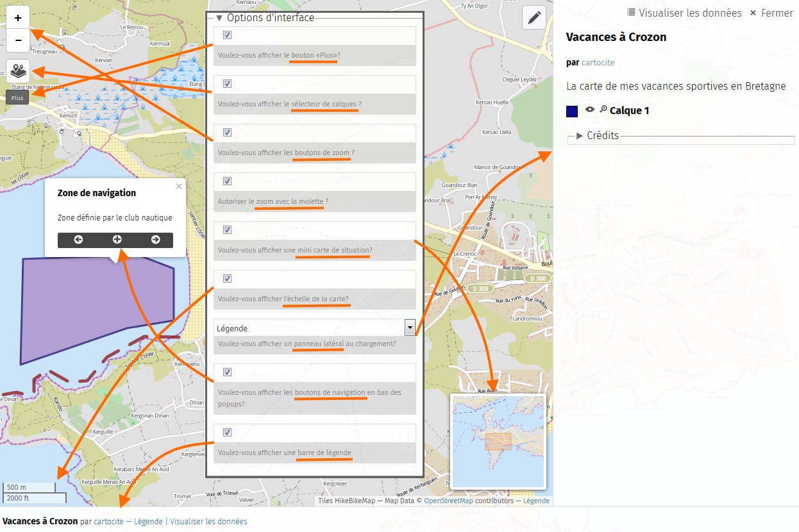The image size is (799, 532).
Task: Go to previous feature in popup
Action: point(78,240)
